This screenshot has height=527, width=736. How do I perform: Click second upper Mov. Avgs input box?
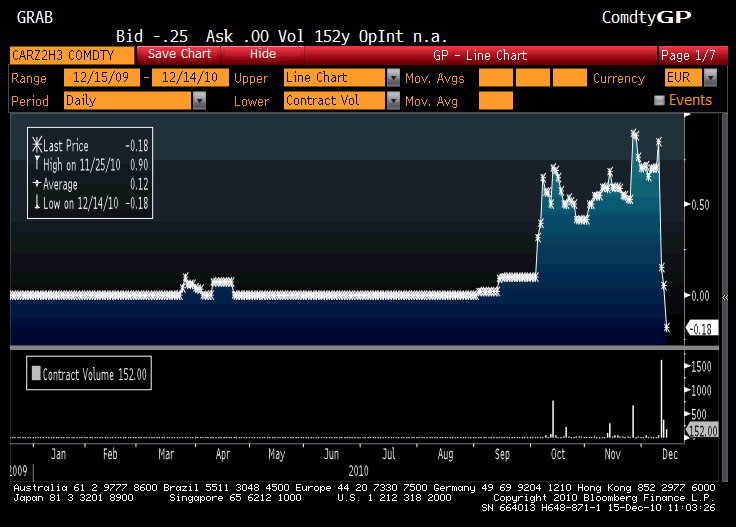click(533, 78)
